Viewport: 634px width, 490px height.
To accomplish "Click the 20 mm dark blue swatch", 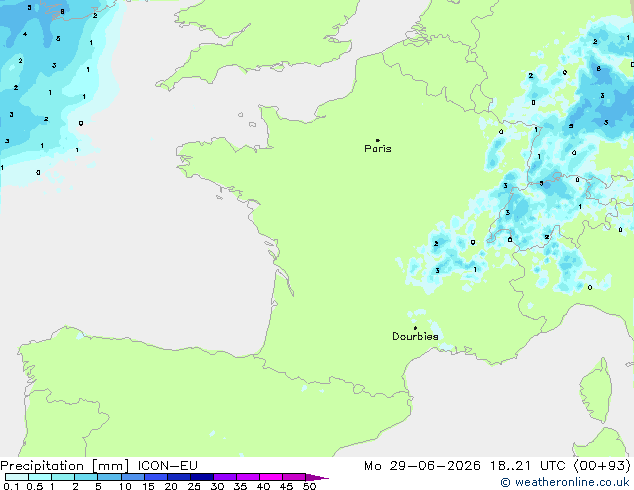I will pyautogui.click(x=178, y=477).
